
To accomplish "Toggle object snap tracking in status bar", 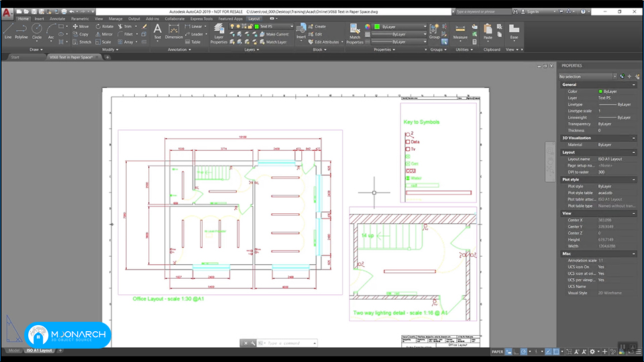I will tap(548, 352).
